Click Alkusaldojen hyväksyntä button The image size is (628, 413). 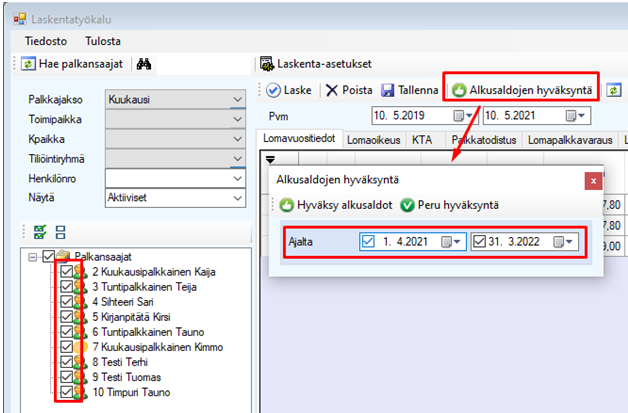coord(522,90)
